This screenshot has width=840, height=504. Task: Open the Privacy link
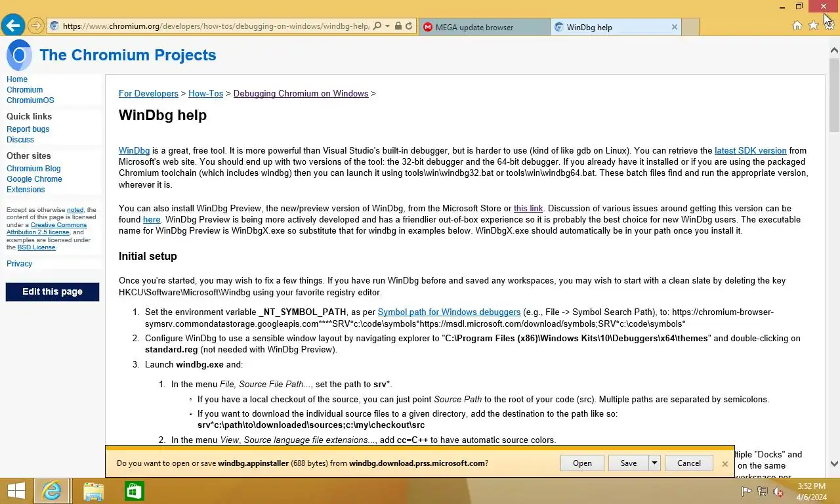click(x=19, y=264)
